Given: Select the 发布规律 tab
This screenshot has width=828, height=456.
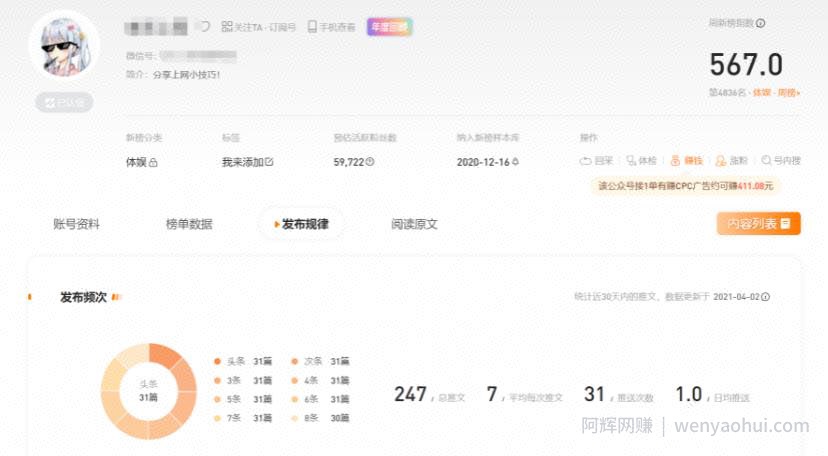Looking at the screenshot, I should 302,224.
